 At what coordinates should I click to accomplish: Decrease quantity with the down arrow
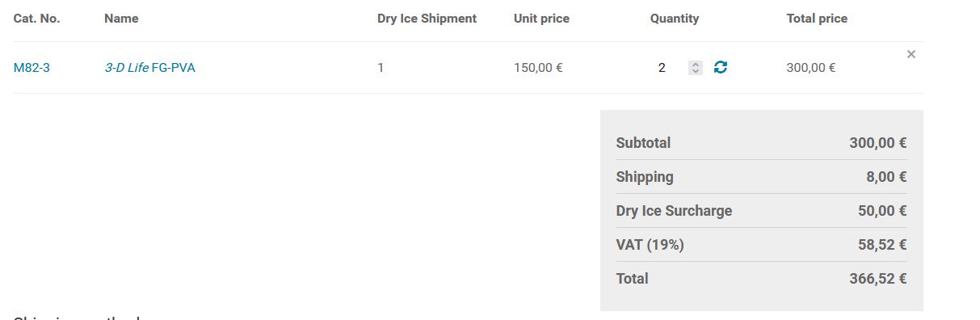tap(696, 72)
